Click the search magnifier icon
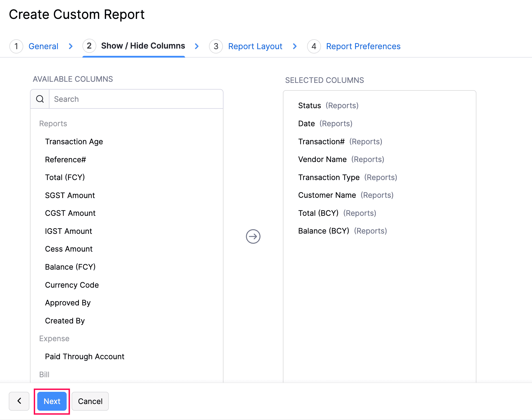The height and width of the screenshot is (420, 532). tap(40, 99)
